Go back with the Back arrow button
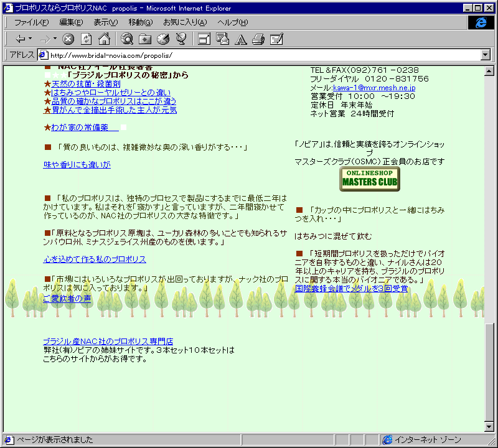 click(x=21, y=39)
